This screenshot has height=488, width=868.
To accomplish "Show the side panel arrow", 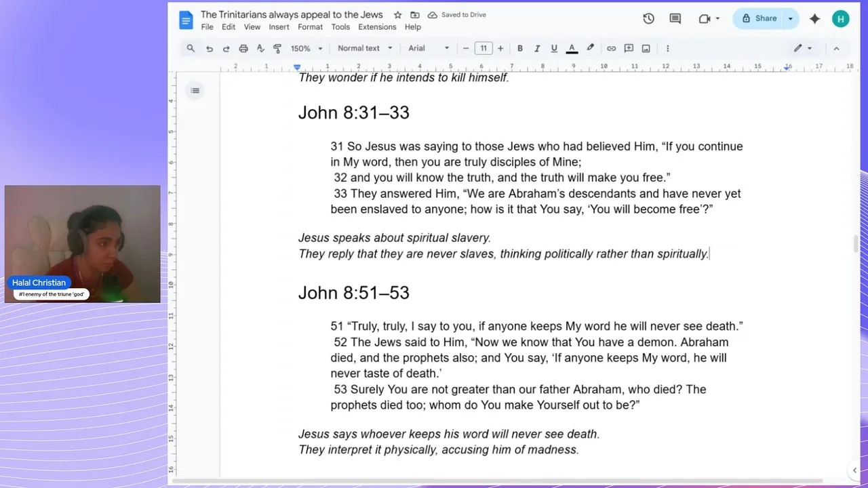I will [854, 470].
